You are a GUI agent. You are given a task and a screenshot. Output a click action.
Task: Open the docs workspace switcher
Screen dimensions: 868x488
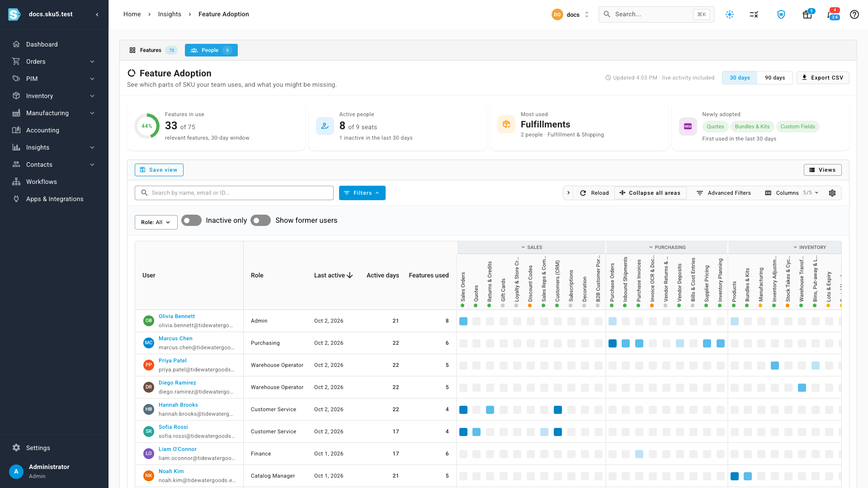pos(571,14)
